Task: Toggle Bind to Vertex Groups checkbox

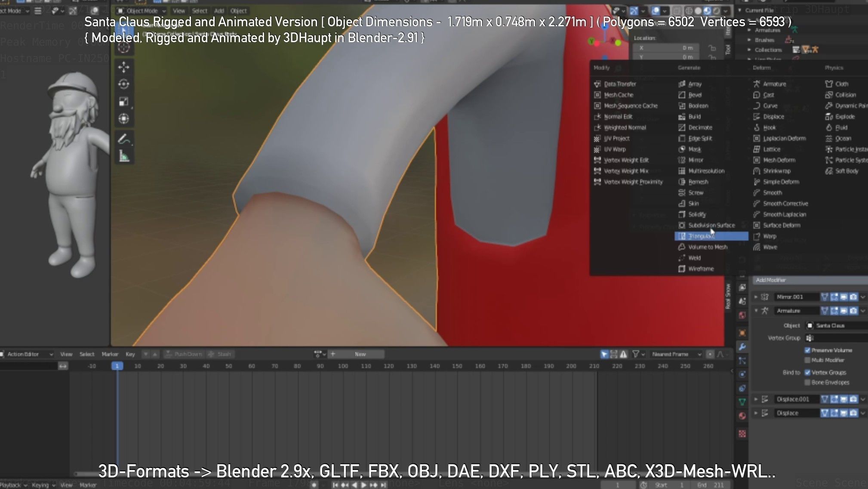Action: [x=807, y=372]
